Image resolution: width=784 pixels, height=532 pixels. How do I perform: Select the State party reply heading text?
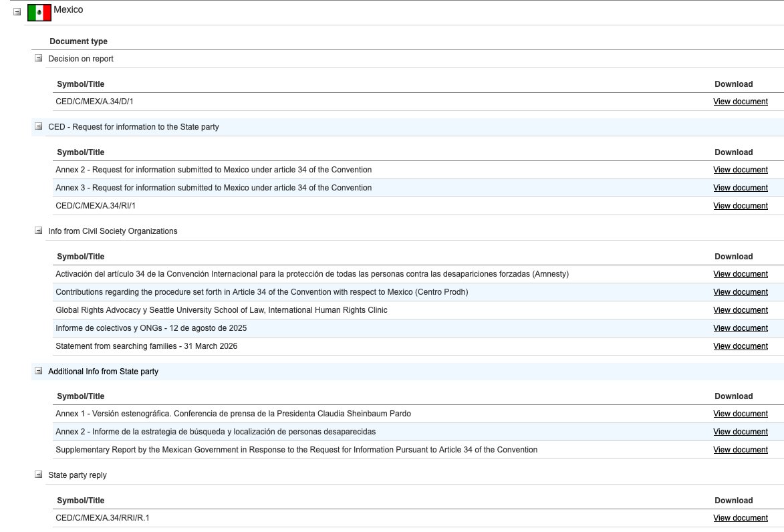(x=77, y=475)
